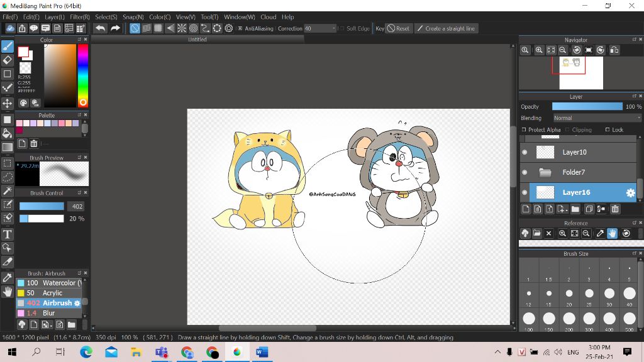Open the Layer menu
This screenshot has height=362, width=644.
(x=55, y=17)
